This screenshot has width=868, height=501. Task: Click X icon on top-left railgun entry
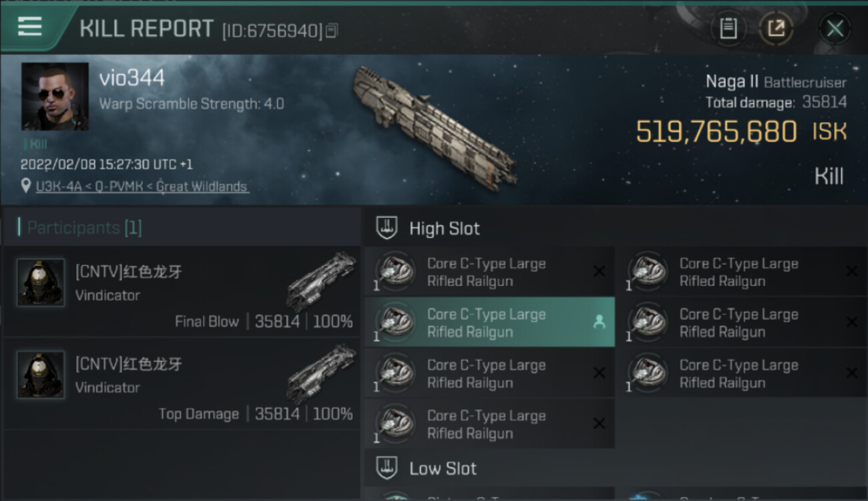coord(599,271)
